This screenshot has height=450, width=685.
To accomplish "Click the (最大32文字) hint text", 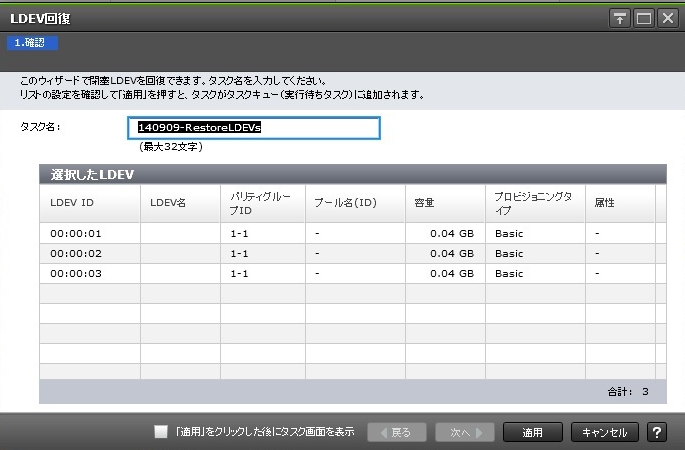I will (x=171, y=147).
